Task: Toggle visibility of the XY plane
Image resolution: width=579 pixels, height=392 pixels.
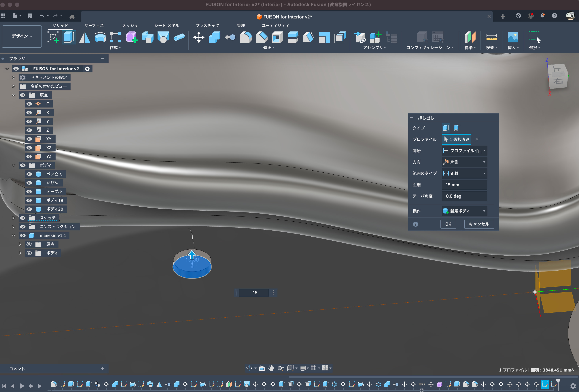Action: coord(29,139)
